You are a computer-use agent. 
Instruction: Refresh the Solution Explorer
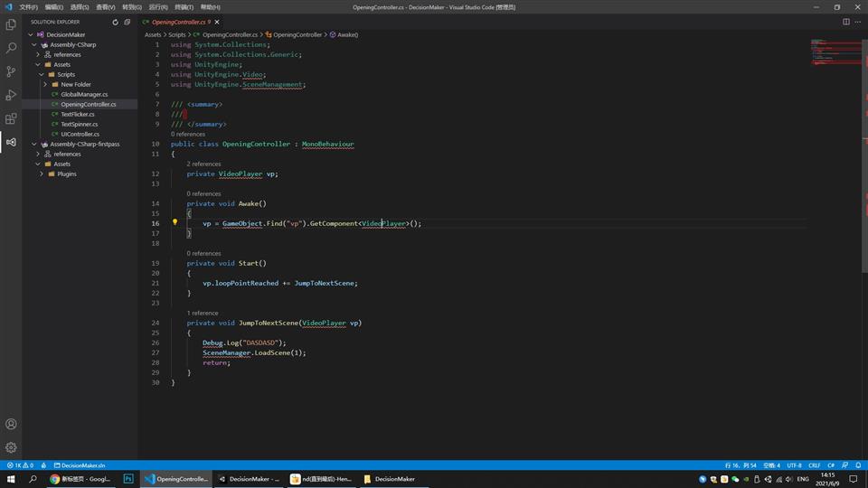click(115, 22)
